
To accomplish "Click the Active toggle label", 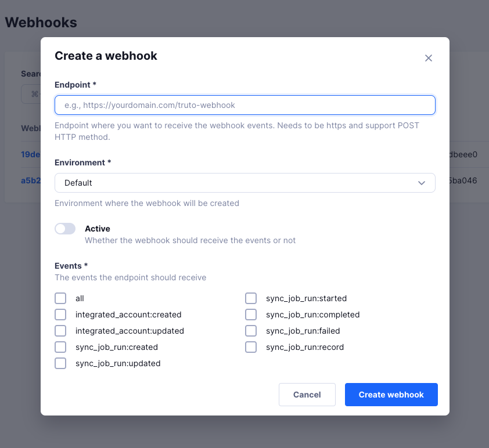I will [x=98, y=229].
